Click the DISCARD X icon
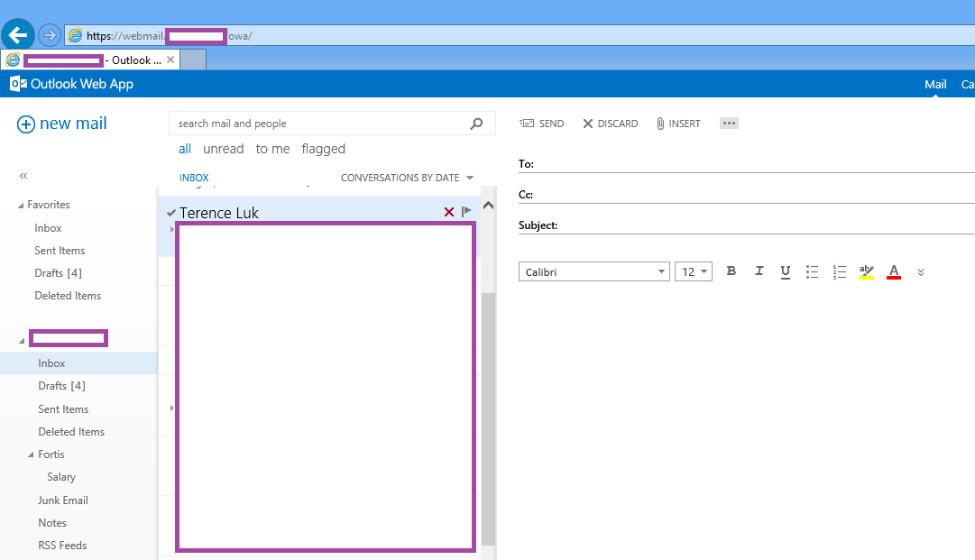 [587, 124]
